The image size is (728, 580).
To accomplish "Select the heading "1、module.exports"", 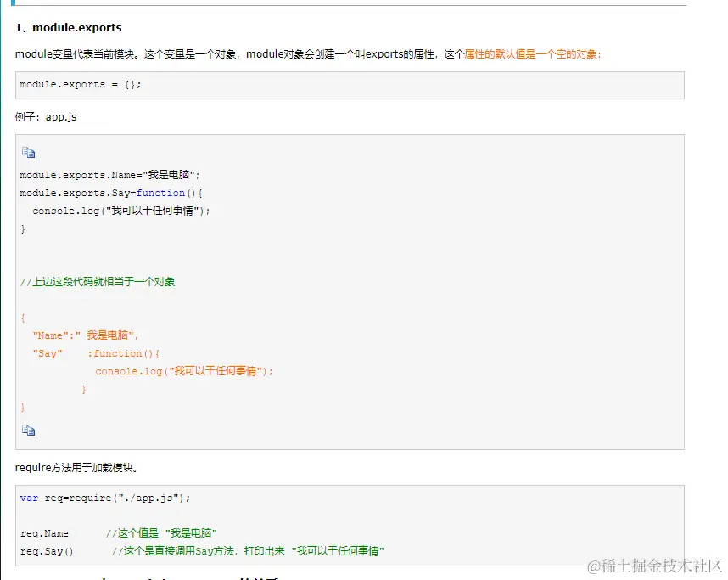I will [68, 28].
